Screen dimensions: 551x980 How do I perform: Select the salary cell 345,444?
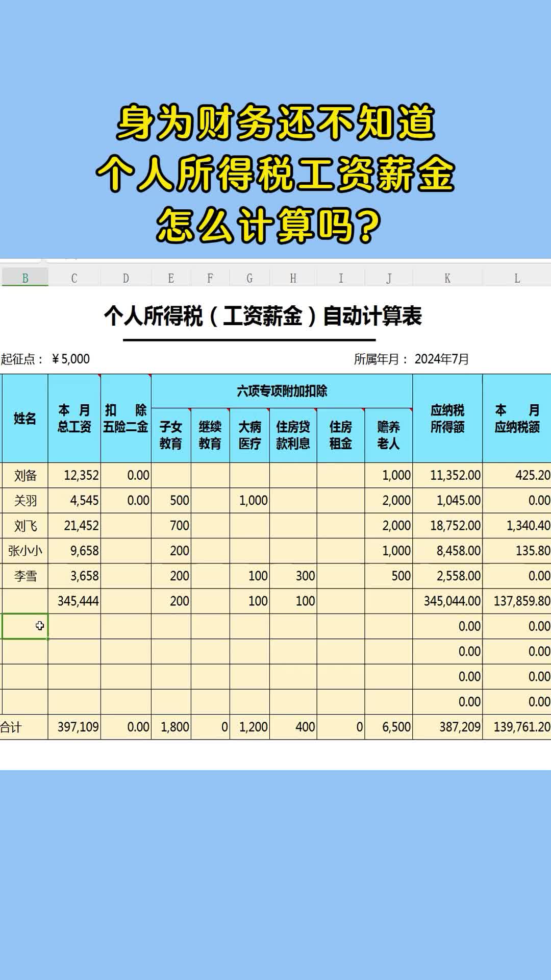tap(74, 601)
